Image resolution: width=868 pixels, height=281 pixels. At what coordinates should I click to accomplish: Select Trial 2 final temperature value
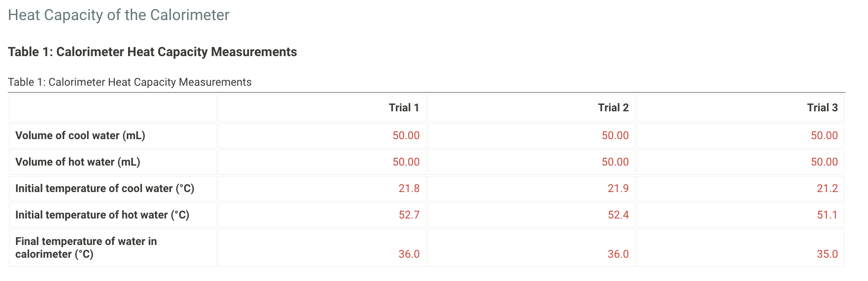coord(618,254)
